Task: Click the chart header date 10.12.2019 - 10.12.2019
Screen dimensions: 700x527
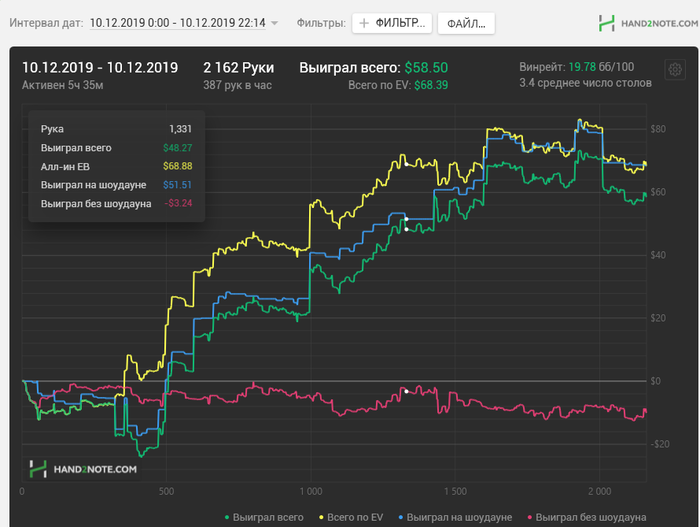Action: [100, 67]
